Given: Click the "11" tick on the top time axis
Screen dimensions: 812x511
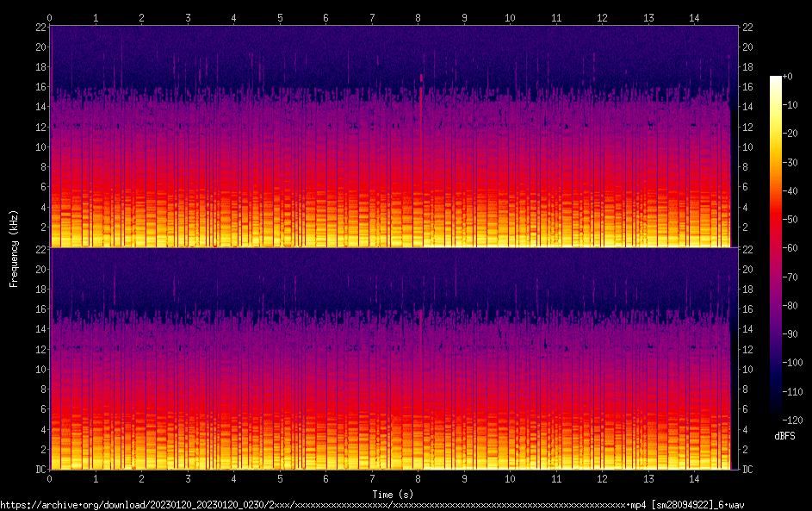Looking at the screenshot, I should [556, 17].
